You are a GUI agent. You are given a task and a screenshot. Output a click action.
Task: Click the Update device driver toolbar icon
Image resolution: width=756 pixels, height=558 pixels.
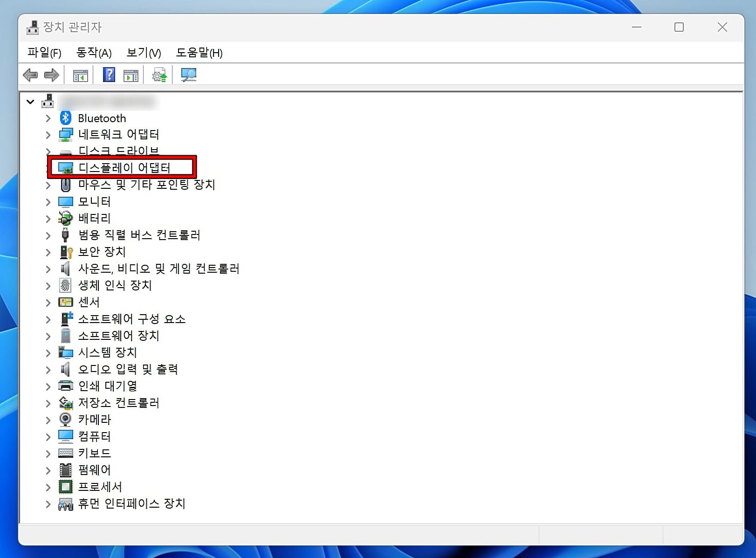click(159, 75)
